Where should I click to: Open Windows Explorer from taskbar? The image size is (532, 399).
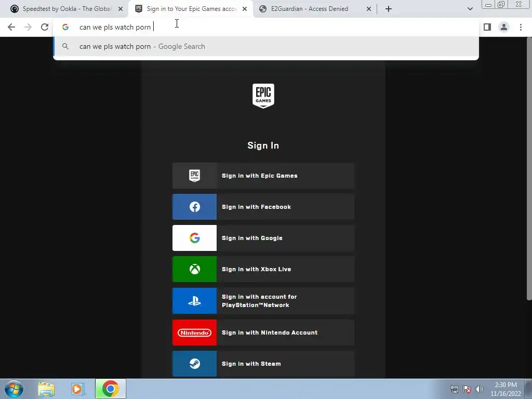(46, 389)
